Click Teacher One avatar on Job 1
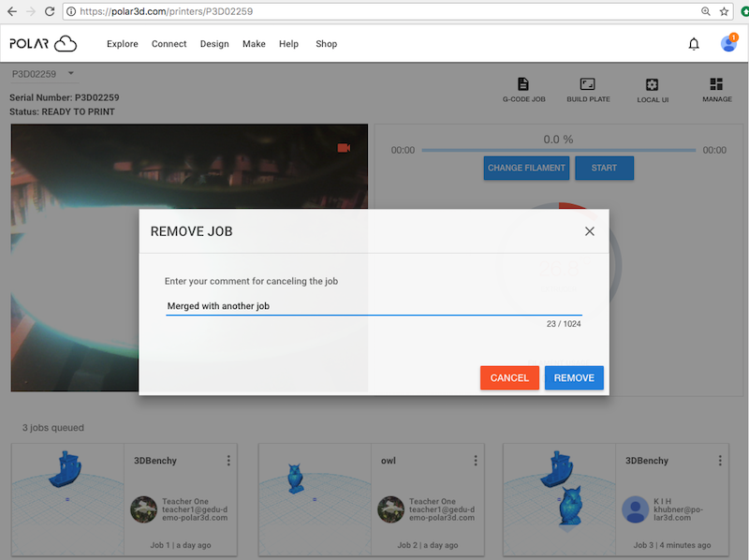Screen dimensions: 749x560 pos(144,509)
